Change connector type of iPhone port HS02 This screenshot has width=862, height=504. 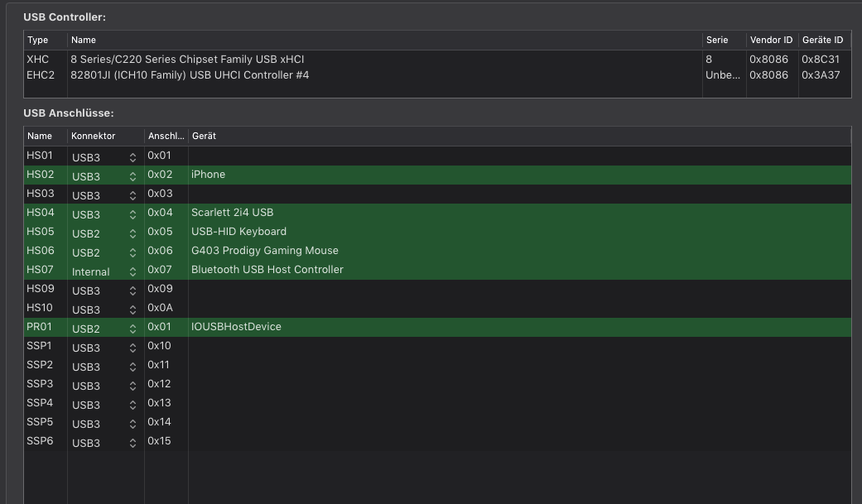[x=132, y=175]
